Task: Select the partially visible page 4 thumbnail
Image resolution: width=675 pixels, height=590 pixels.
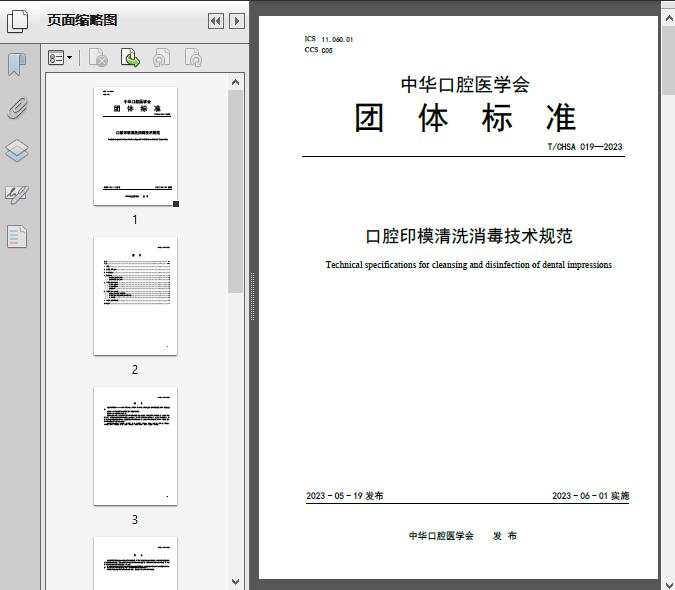Action: pyautogui.click(x=135, y=563)
